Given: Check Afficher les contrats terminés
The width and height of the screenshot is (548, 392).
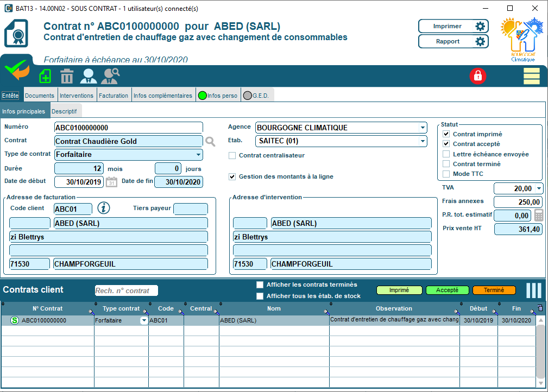Looking at the screenshot, I should click(260, 284).
